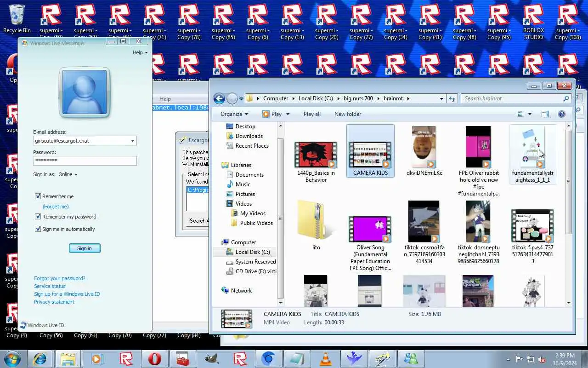
Task: Click Local Disk (C:) in the address breadcrumb
Action: pyautogui.click(x=316, y=98)
